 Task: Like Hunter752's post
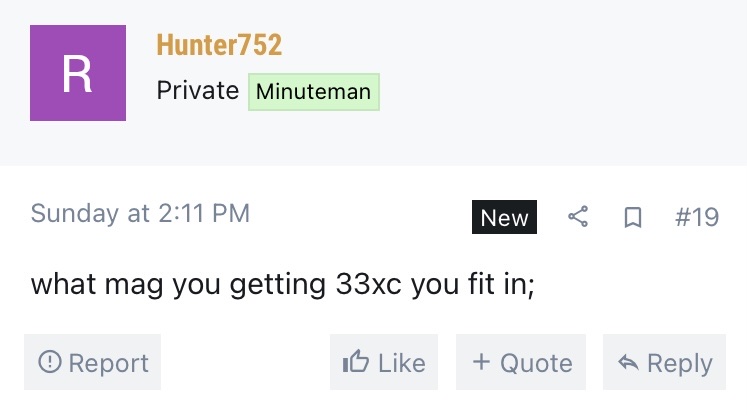tap(384, 362)
